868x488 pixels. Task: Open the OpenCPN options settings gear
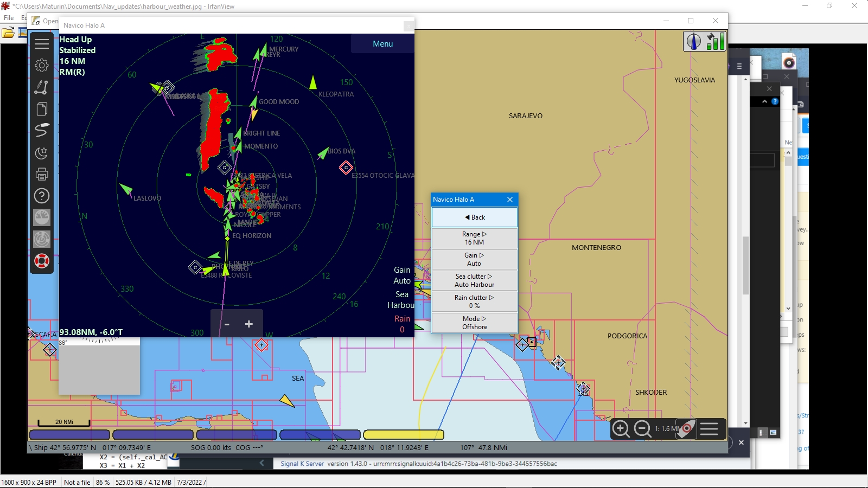tap(42, 65)
